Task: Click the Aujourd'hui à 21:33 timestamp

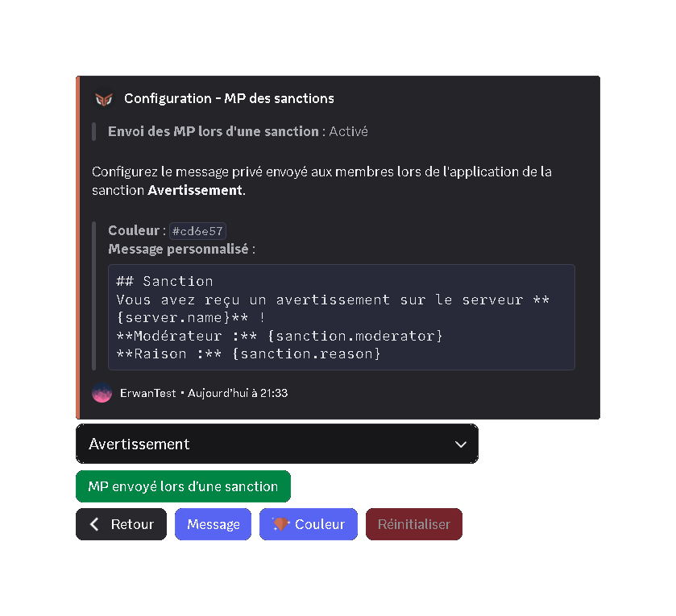Action: point(238,393)
